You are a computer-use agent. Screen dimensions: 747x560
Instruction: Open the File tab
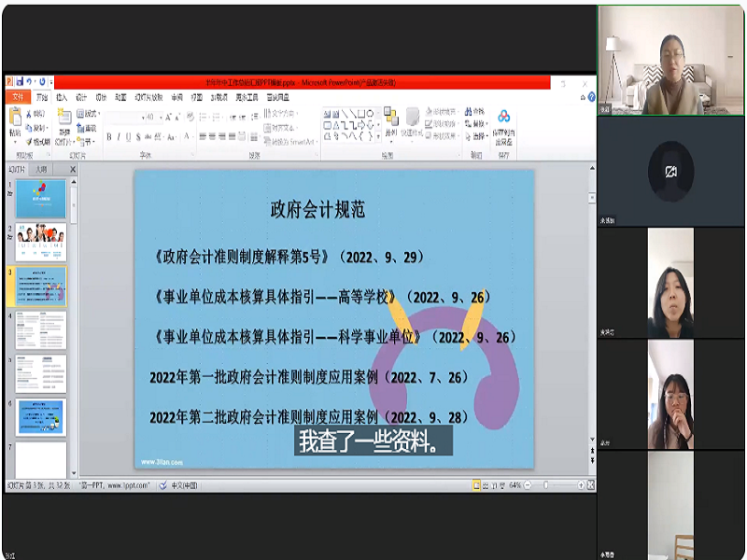coord(17,97)
